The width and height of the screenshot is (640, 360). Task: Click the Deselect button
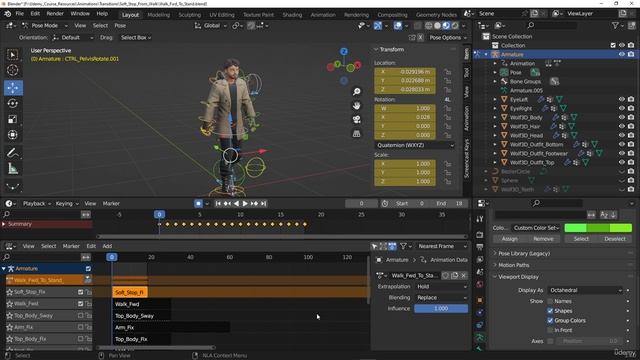click(x=614, y=239)
